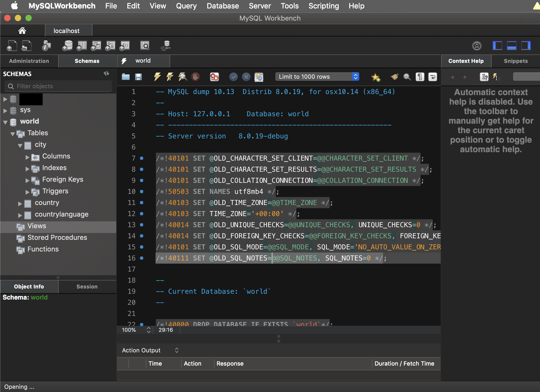Refresh the schemas list icon
Image resolution: width=540 pixels, height=392 pixels.
point(106,74)
